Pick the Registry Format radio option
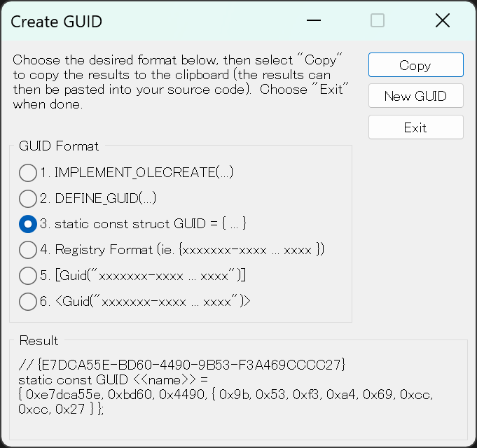 point(28,249)
